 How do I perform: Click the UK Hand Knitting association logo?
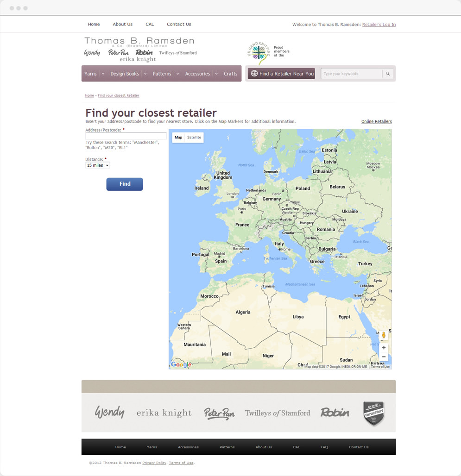pyautogui.click(x=258, y=53)
